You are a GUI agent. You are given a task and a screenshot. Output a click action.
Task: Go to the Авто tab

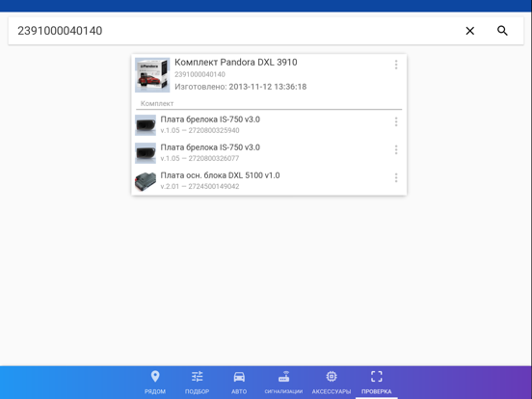pos(239,383)
